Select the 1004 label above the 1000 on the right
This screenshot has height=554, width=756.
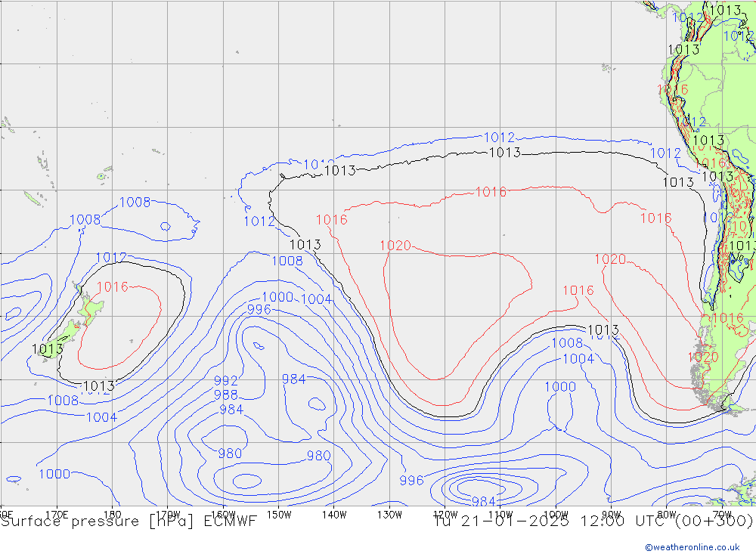(x=578, y=358)
